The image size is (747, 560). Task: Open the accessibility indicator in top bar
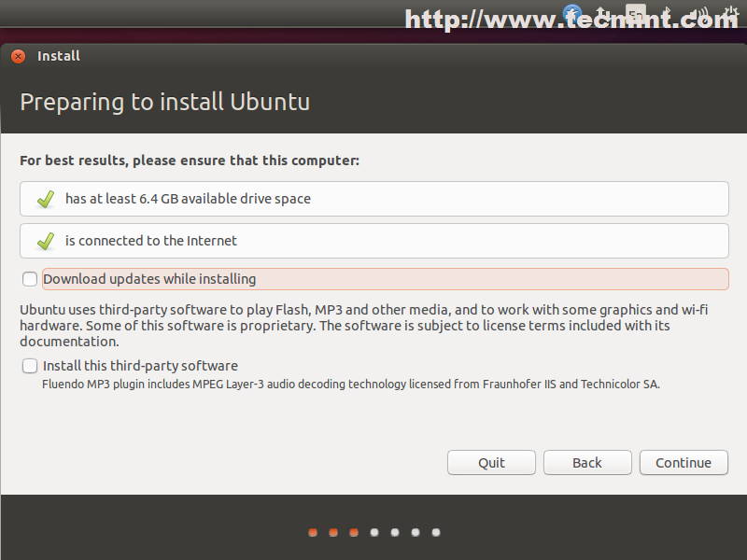(572, 14)
